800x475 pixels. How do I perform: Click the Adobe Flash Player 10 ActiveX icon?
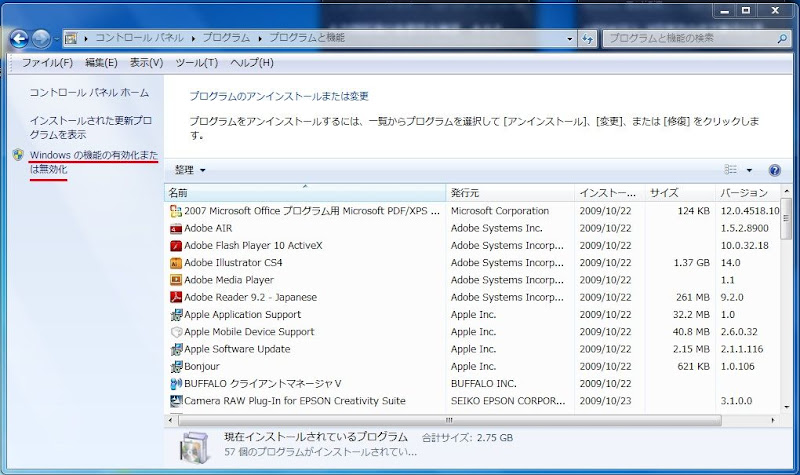[x=176, y=245]
